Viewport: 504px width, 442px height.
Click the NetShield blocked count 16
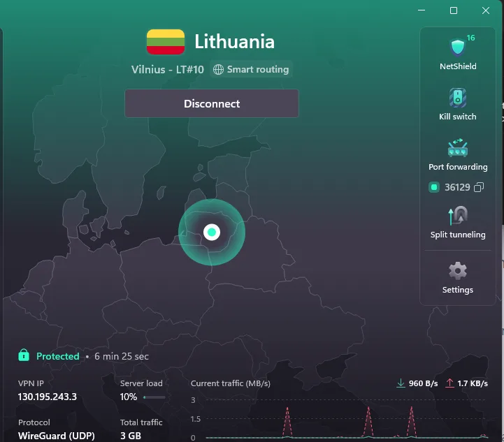point(471,38)
